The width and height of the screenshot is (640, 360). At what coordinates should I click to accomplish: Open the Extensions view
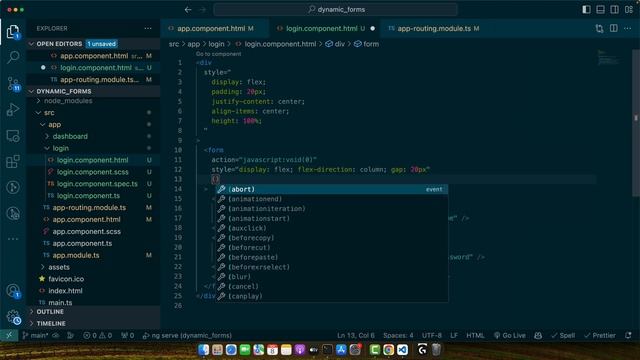coord(13,162)
